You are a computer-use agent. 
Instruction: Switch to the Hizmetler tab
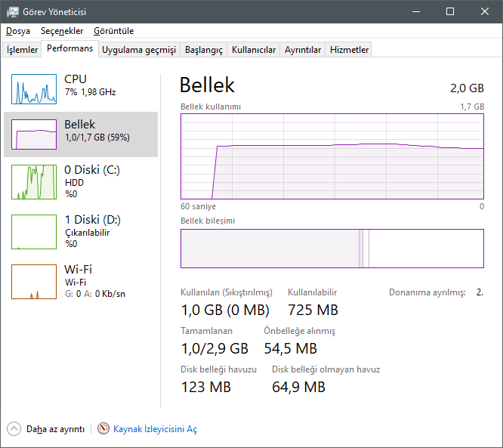point(350,50)
